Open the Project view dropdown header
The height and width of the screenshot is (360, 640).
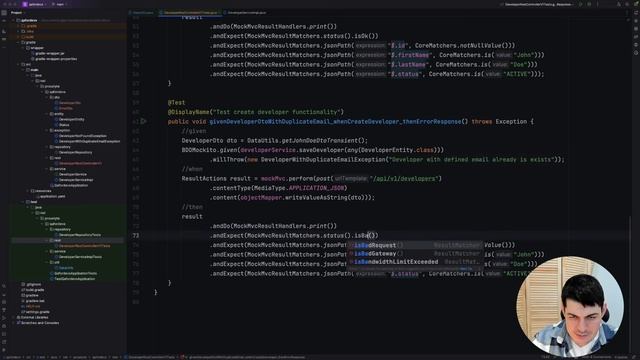tap(18, 13)
